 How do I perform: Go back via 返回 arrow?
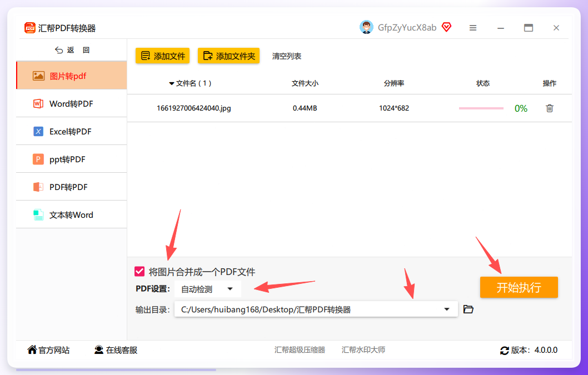click(x=59, y=50)
